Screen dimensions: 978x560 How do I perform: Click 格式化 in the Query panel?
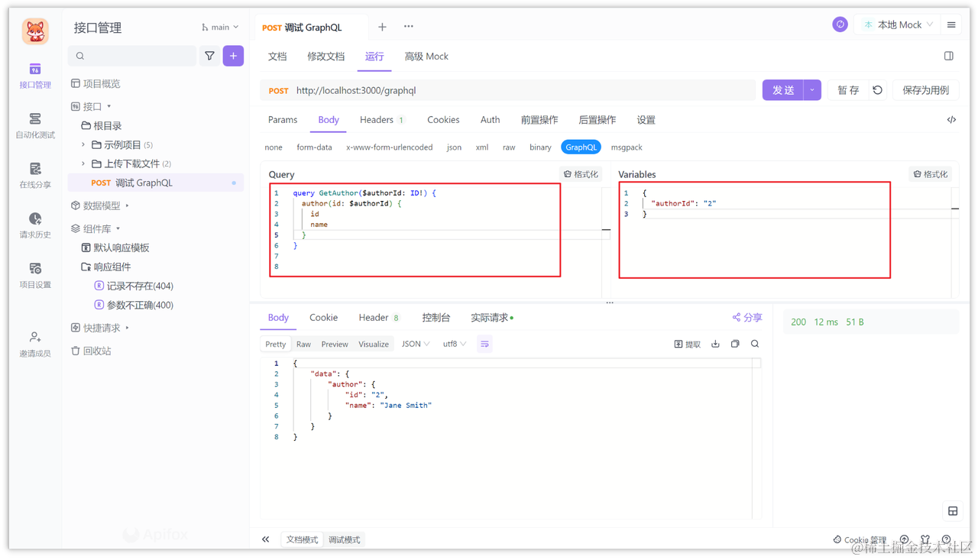(581, 174)
